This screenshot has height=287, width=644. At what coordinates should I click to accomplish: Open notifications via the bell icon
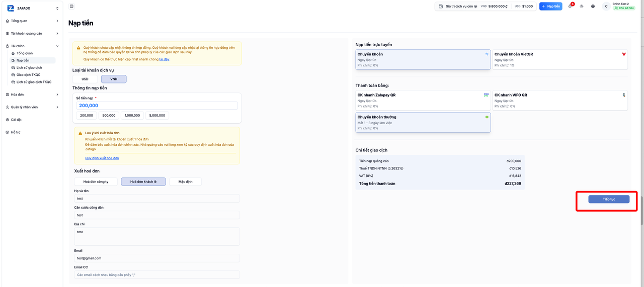pyautogui.click(x=570, y=7)
